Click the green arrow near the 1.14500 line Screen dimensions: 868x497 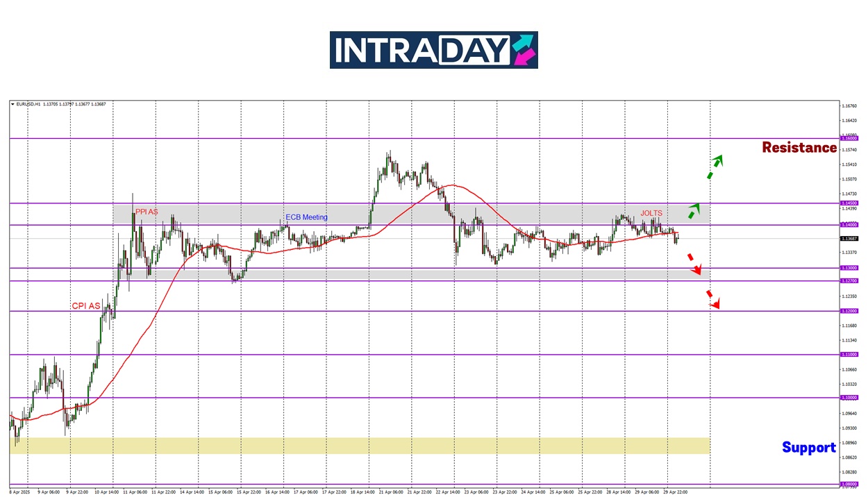pyautogui.click(x=694, y=211)
